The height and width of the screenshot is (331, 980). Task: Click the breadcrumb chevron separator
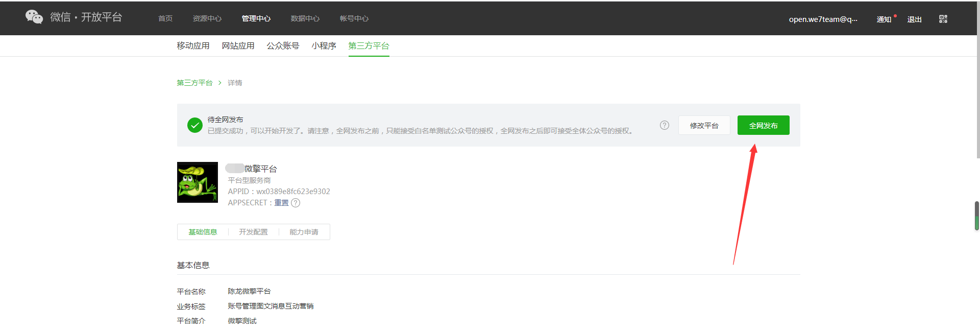(x=220, y=83)
